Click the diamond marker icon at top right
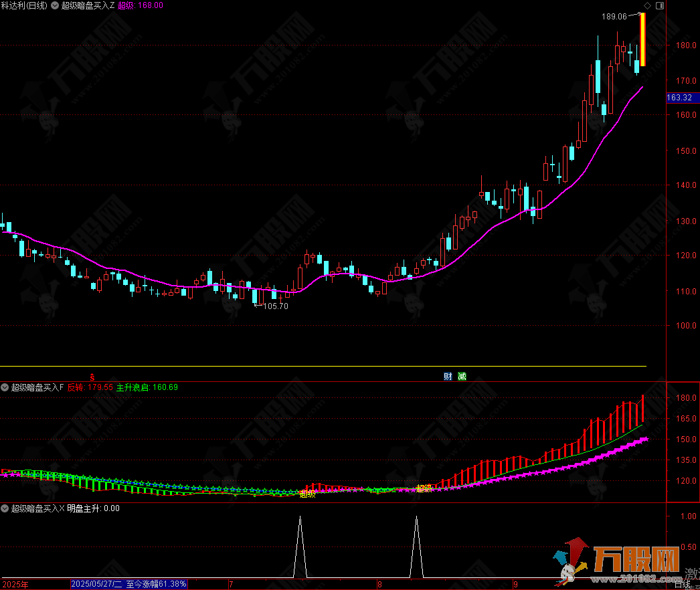Screen dimensions: 700x590 [647, 5]
